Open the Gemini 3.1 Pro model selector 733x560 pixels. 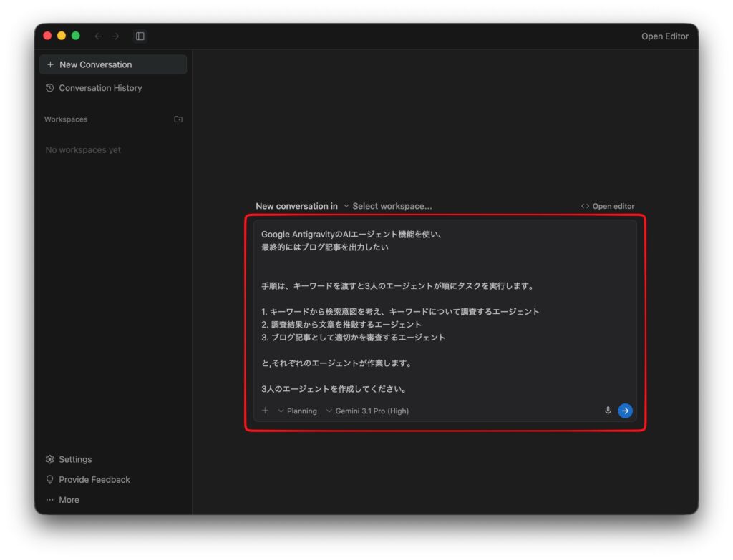367,411
